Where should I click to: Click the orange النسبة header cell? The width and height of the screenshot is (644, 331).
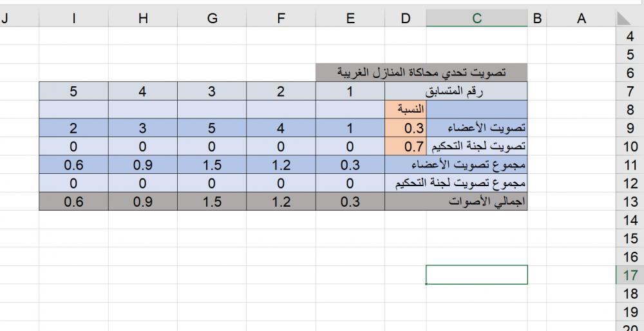click(x=405, y=109)
